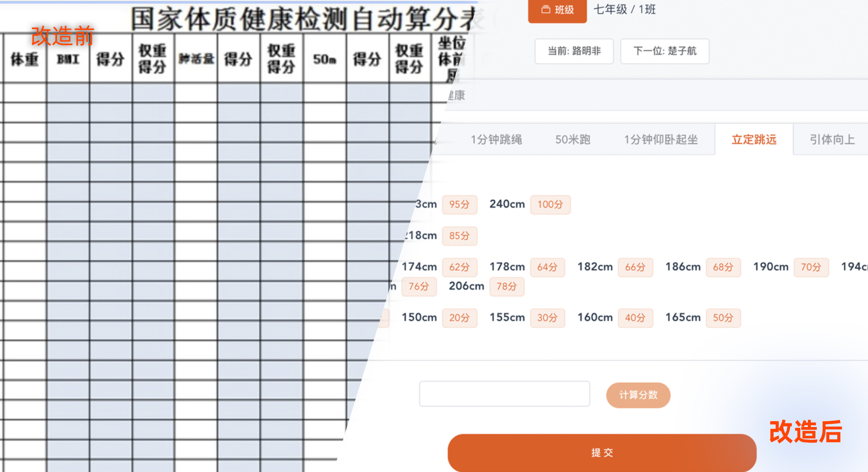Select 下一位: 楚子航

pos(664,51)
